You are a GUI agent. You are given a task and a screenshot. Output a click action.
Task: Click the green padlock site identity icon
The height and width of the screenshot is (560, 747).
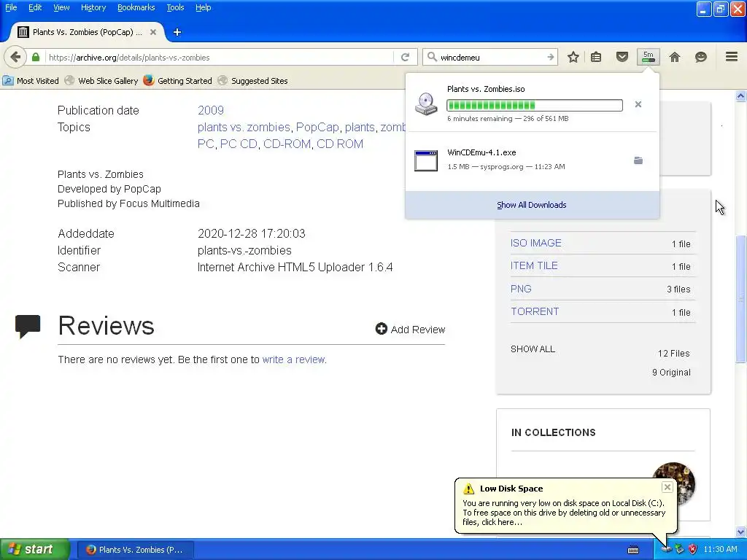click(36, 57)
